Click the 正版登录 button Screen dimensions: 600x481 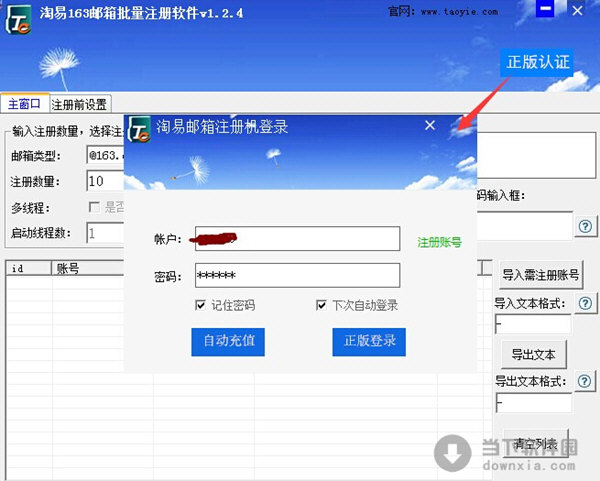(369, 342)
